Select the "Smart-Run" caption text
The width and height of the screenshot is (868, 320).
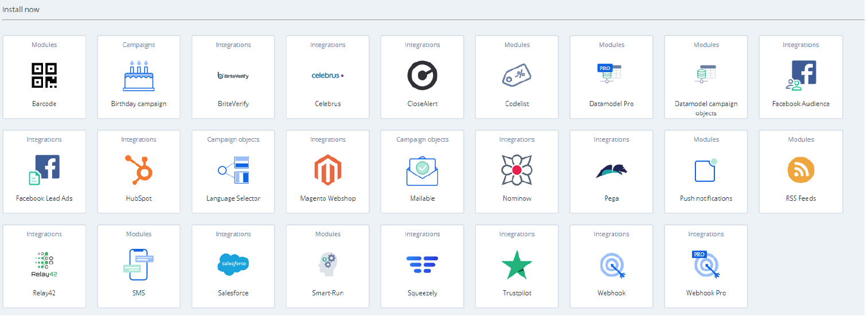click(x=328, y=293)
